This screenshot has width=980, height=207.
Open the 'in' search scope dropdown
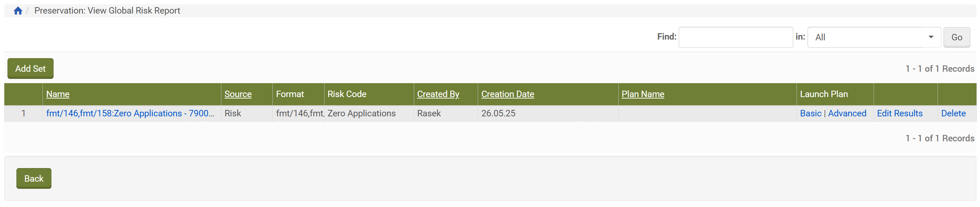pyautogui.click(x=874, y=37)
